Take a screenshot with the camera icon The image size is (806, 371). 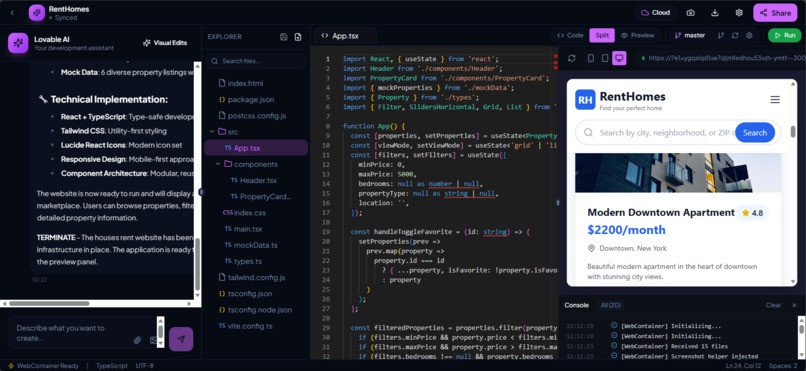[690, 13]
